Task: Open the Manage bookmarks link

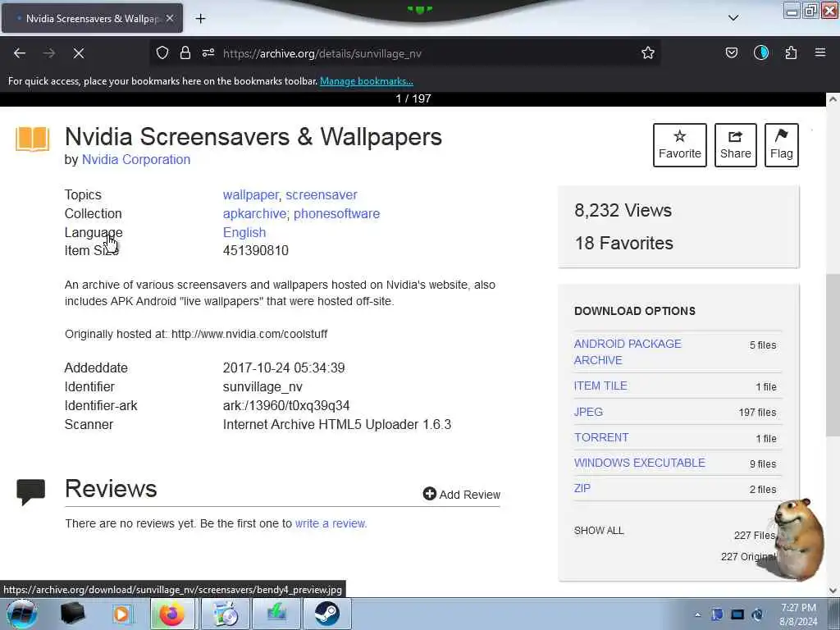Action: [x=367, y=81]
